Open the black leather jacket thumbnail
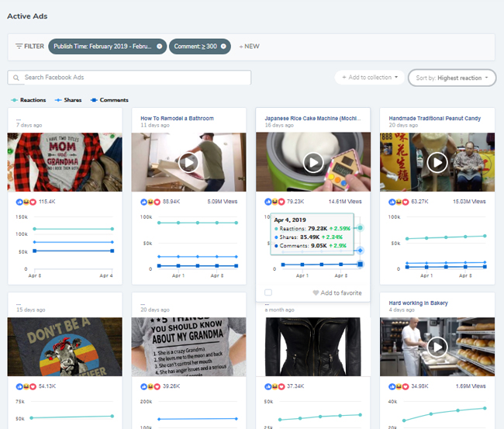Viewport: 504px width, 429px height. pyautogui.click(x=313, y=347)
